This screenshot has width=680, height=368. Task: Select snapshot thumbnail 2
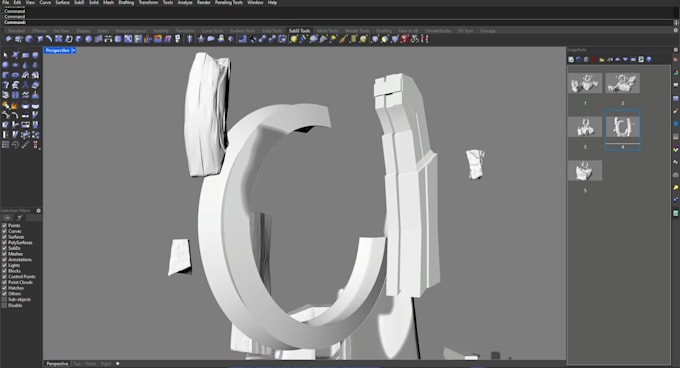coord(622,83)
